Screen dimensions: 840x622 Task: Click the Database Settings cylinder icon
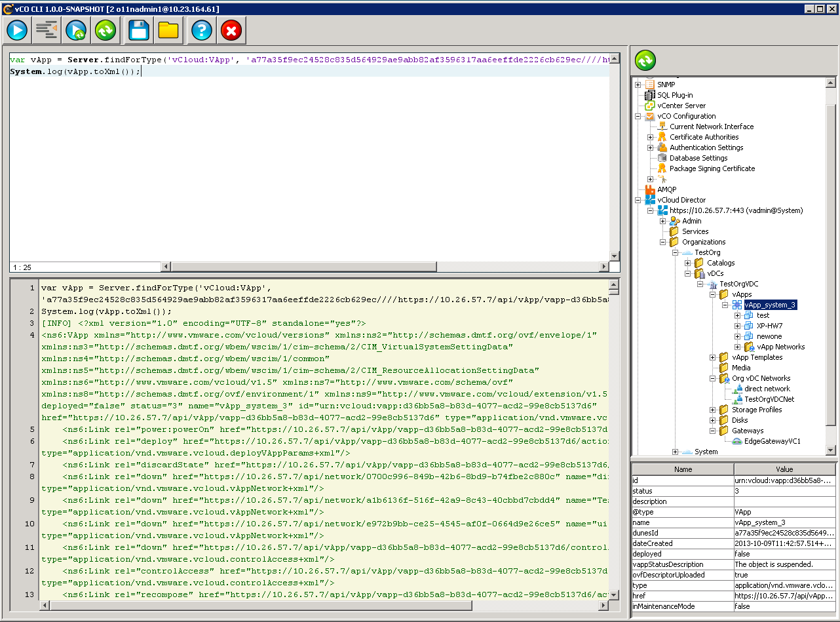coord(662,158)
